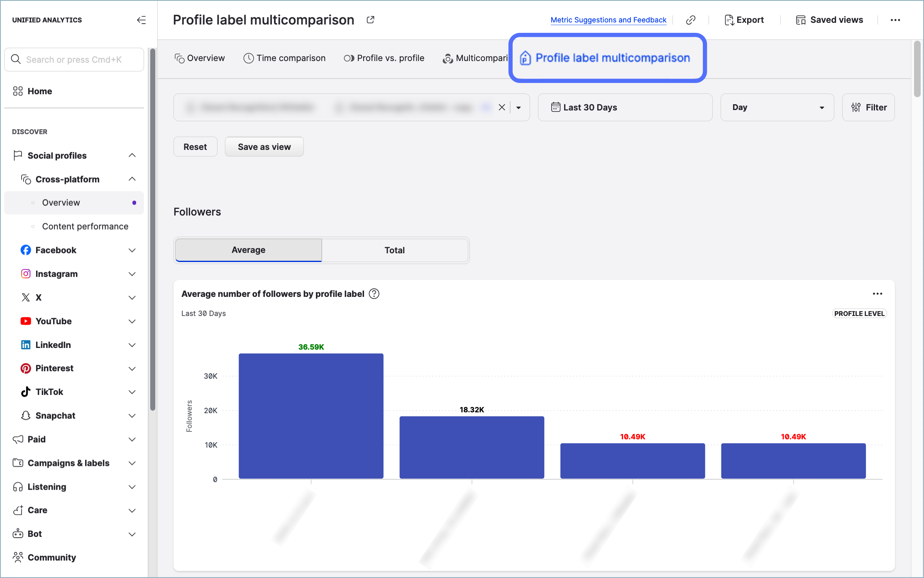This screenshot has height=578, width=924.
Task: Open dashboard in new window icon
Action: pos(370,20)
